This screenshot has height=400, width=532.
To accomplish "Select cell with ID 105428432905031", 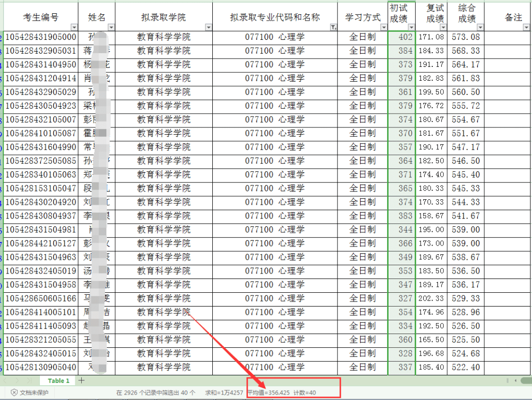I will pyautogui.click(x=41, y=51).
